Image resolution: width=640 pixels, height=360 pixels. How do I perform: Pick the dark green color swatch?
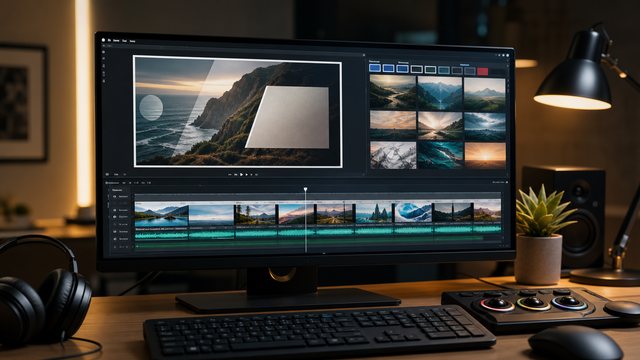[x=430, y=70]
